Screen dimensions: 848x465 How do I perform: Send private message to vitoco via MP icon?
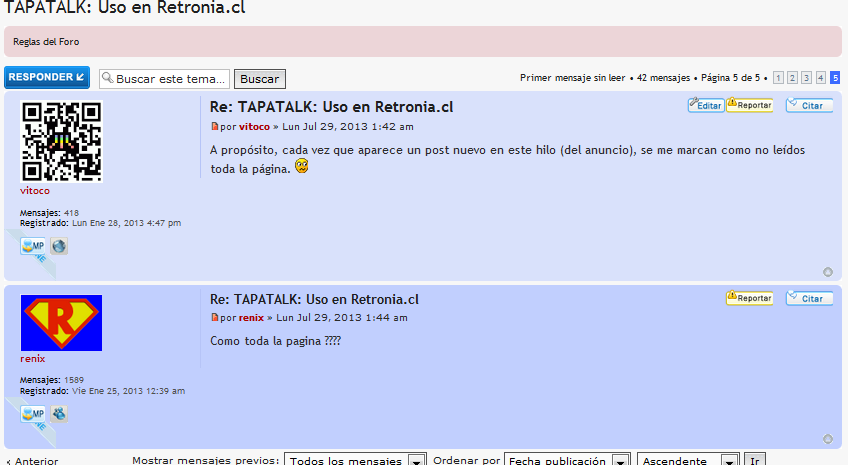pyautogui.click(x=33, y=246)
